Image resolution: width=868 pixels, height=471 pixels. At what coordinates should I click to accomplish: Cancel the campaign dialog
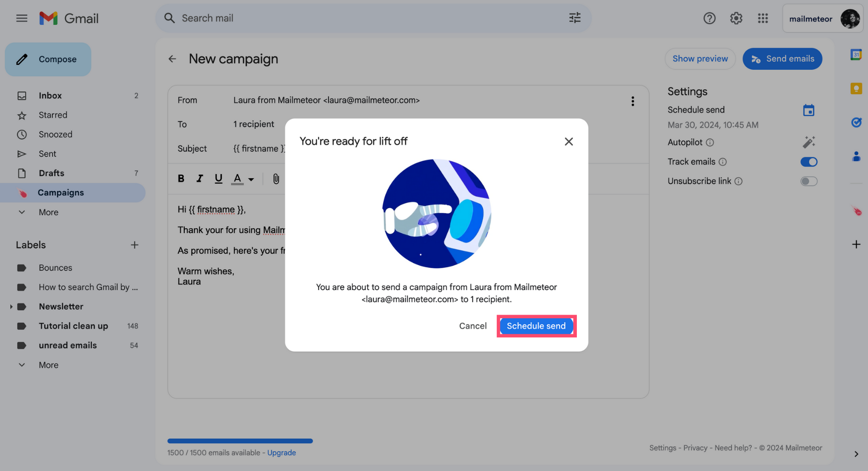click(x=473, y=326)
